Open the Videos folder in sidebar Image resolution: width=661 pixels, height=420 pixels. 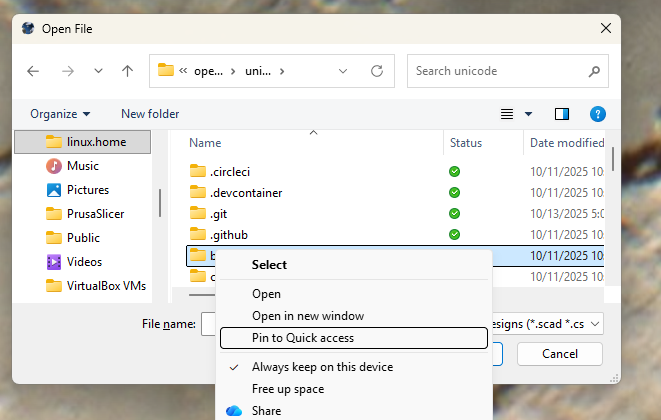[x=83, y=262]
